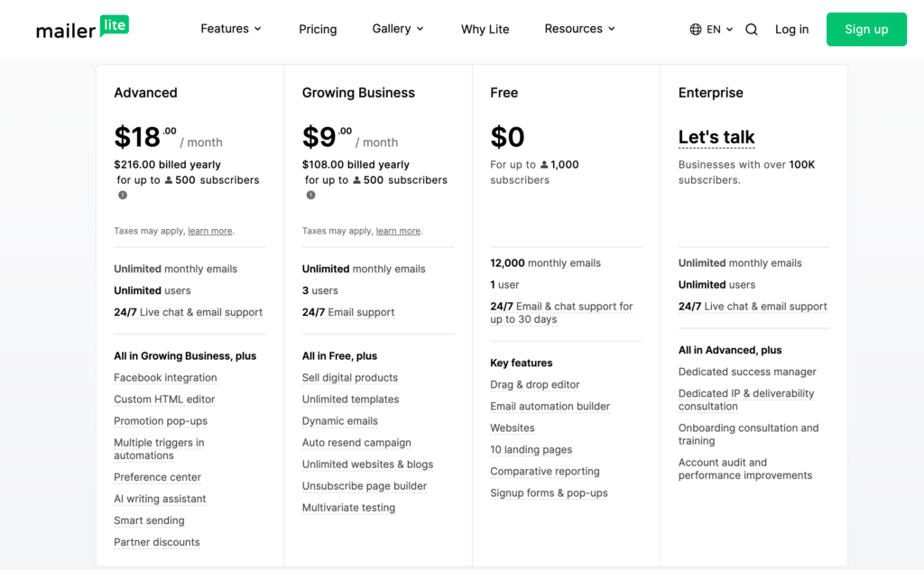Expand the Features dropdown
Viewport: 924px width, 570px height.
pyautogui.click(x=231, y=28)
